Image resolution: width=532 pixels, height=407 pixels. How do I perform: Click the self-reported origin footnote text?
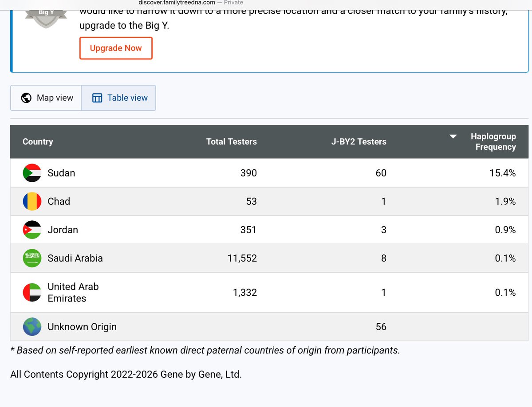(x=205, y=350)
